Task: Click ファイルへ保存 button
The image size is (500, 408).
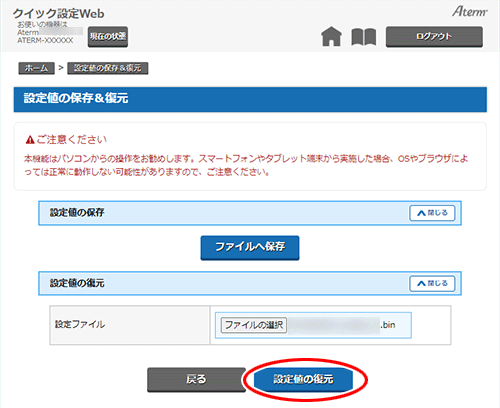Action: coord(250,247)
